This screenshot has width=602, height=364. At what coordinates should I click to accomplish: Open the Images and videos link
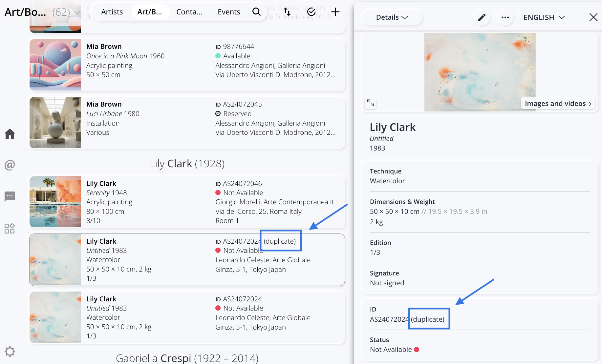(x=558, y=104)
